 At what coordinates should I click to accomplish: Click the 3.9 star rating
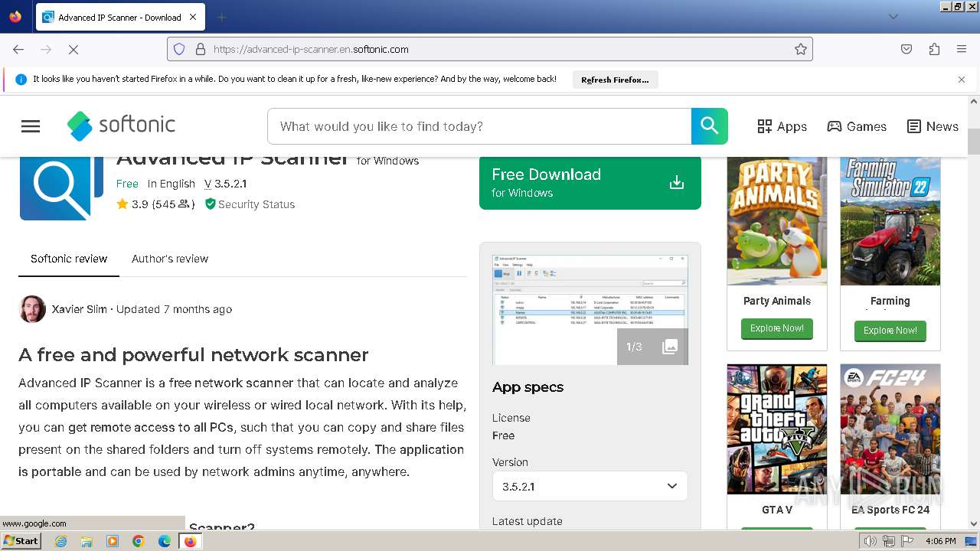coord(155,204)
